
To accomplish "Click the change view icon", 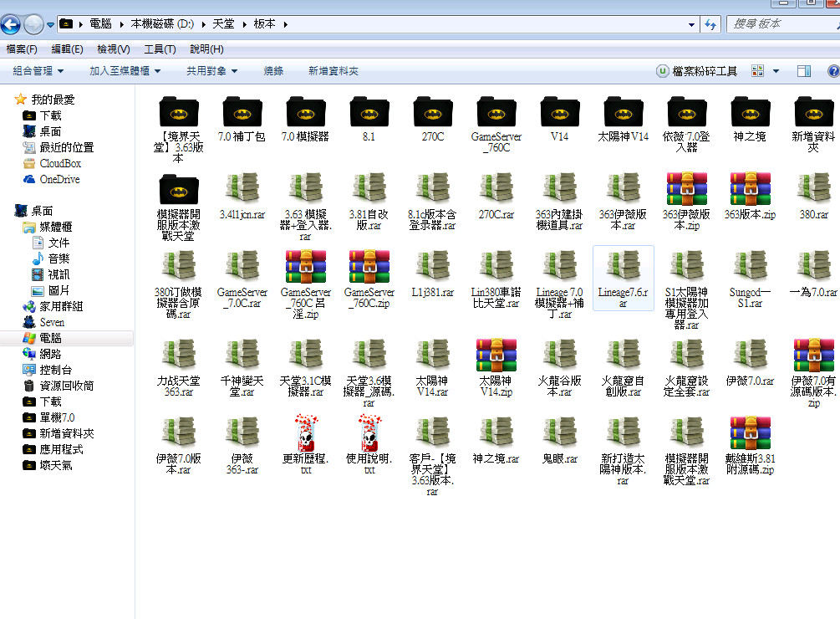I will click(757, 71).
